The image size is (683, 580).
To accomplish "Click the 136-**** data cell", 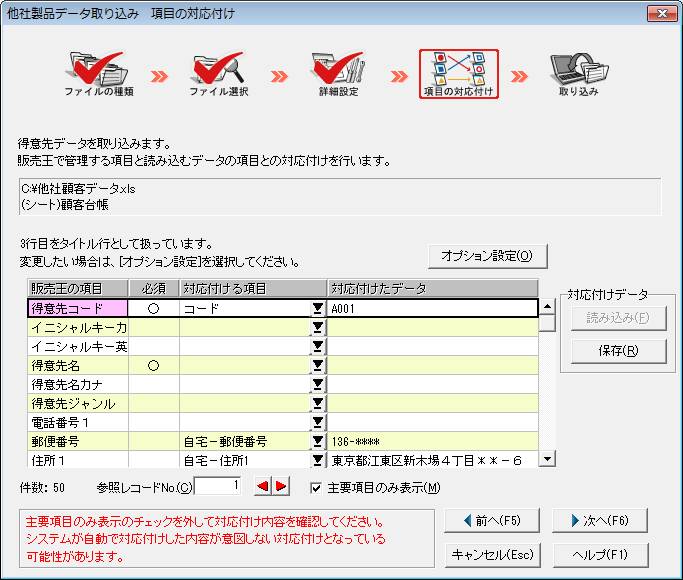I will pos(433,441).
